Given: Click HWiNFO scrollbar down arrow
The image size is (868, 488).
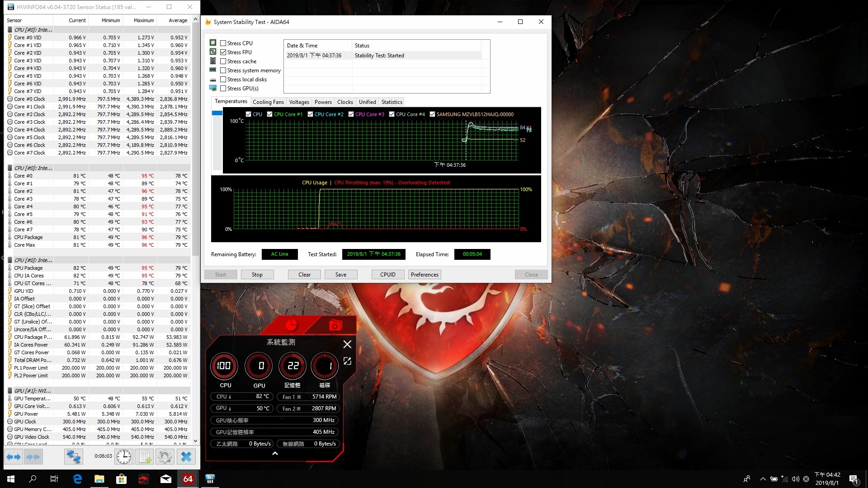Looking at the screenshot, I should pyautogui.click(x=196, y=441).
